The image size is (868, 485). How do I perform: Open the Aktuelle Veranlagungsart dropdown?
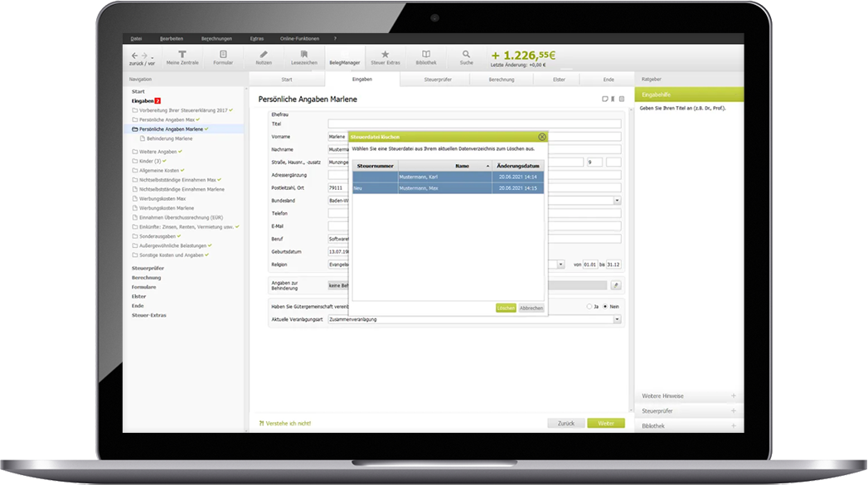[x=617, y=319]
